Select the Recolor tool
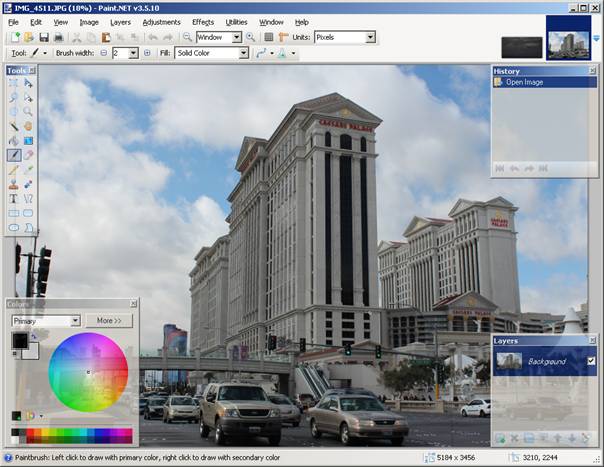 point(28,184)
